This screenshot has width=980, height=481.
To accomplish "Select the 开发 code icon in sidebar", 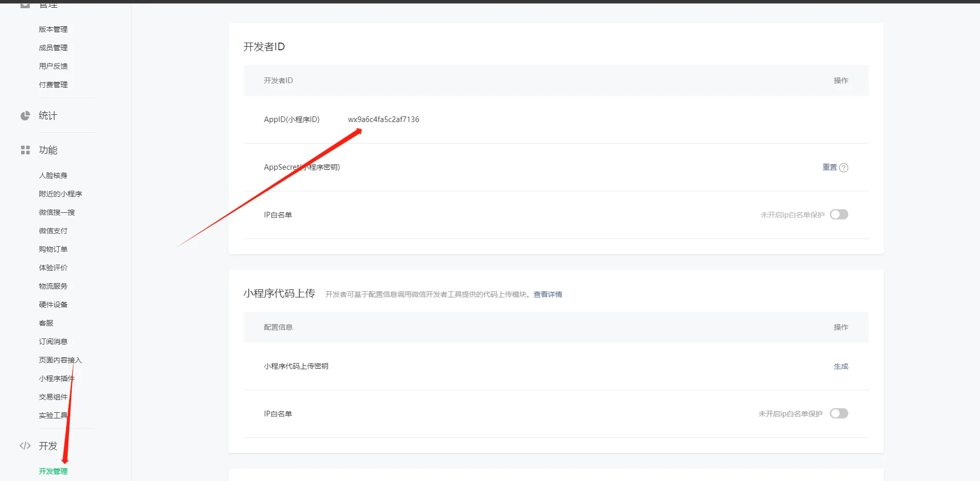I will tap(25, 446).
